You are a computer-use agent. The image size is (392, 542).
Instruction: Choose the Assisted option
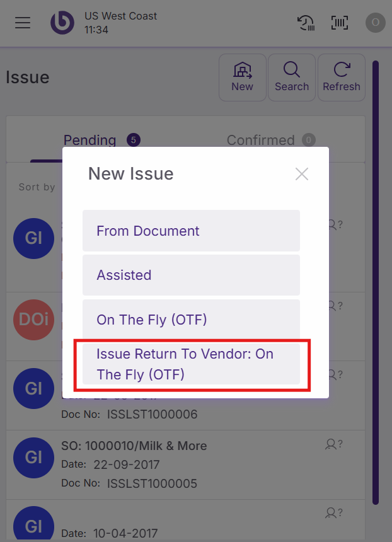coord(191,275)
